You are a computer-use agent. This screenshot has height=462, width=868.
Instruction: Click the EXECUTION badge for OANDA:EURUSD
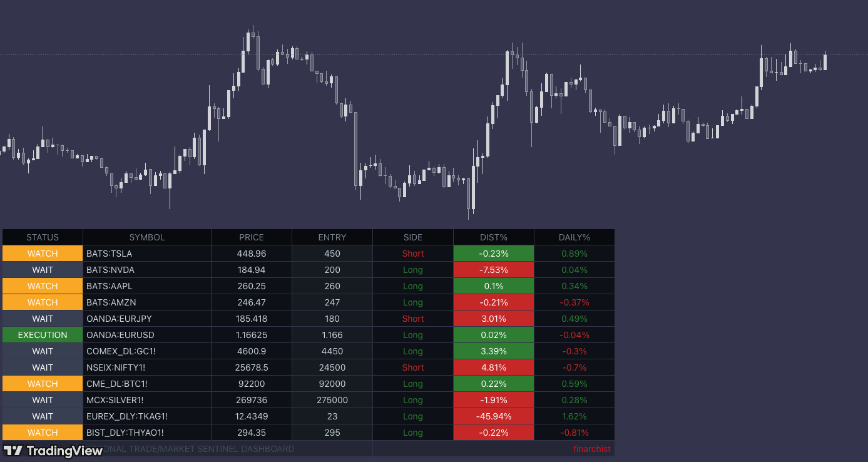click(42, 335)
